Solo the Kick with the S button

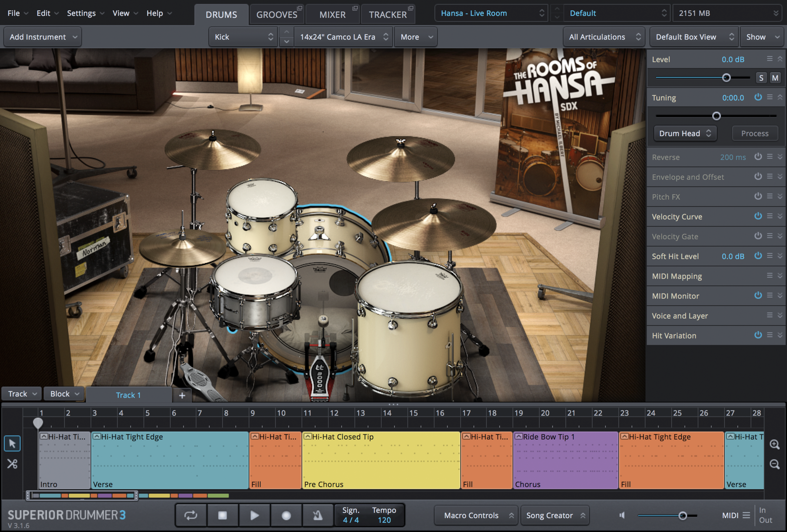[x=761, y=78]
